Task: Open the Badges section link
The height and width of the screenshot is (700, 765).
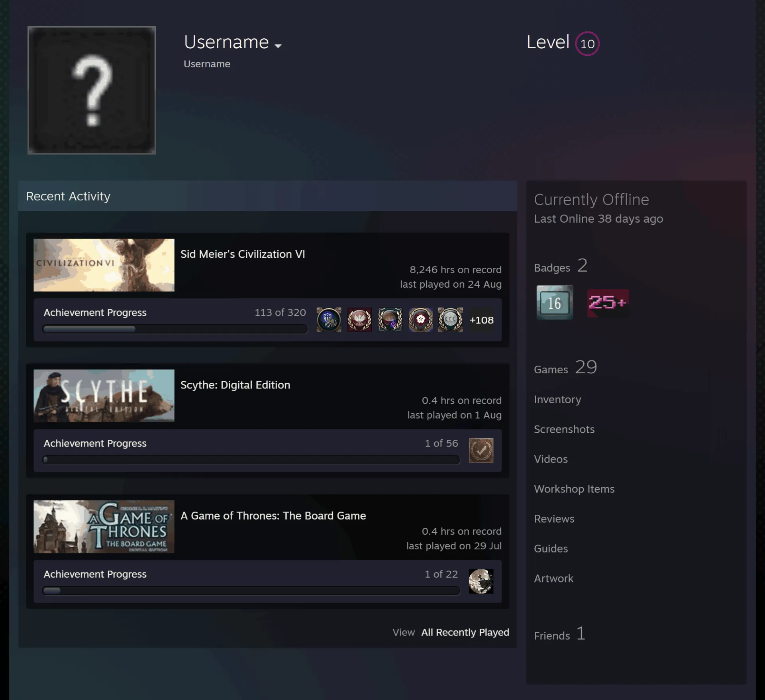Action: coord(561,266)
